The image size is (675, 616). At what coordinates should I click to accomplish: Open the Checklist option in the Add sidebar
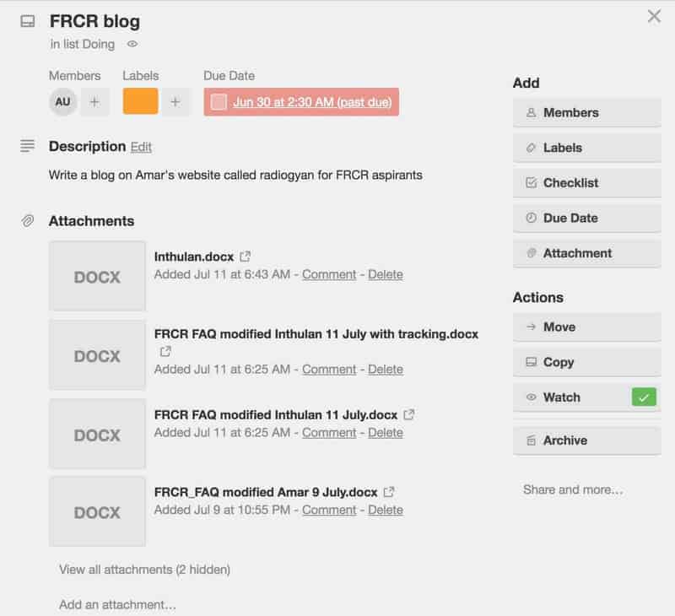coord(586,182)
